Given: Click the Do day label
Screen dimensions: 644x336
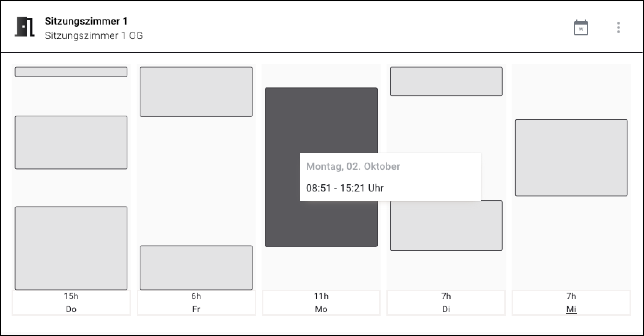Looking at the screenshot, I should point(71,309).
